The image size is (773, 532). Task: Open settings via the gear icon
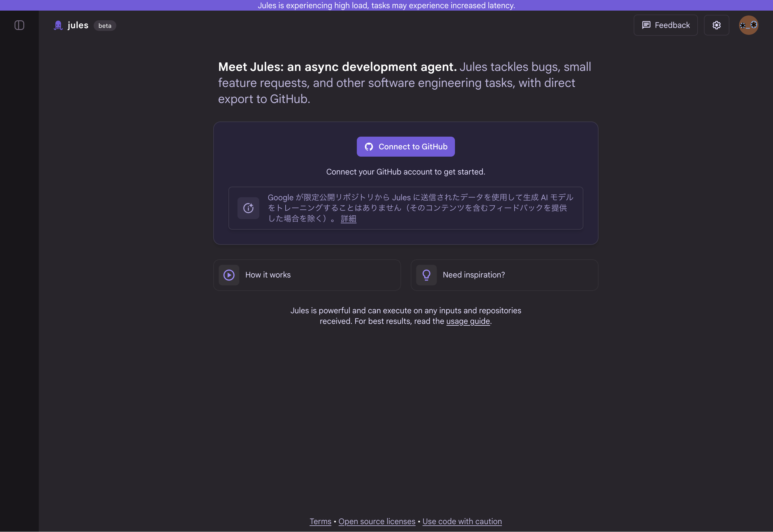point(716,25)
